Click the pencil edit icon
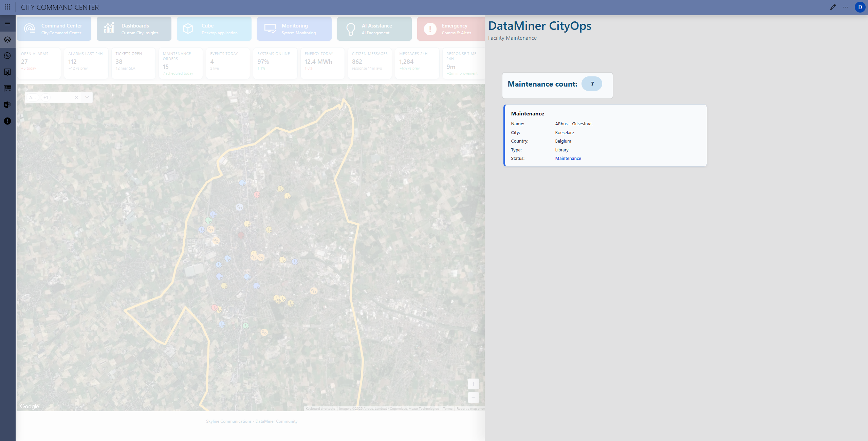868x441 pixels. coord(833,7)
